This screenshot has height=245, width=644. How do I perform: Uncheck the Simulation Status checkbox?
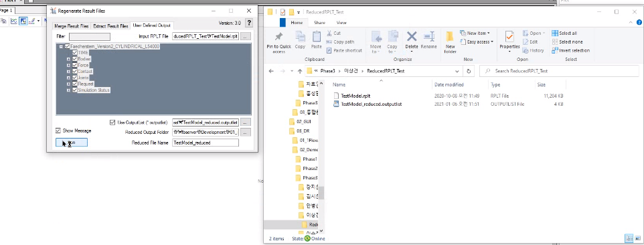(x=75, y=90)
